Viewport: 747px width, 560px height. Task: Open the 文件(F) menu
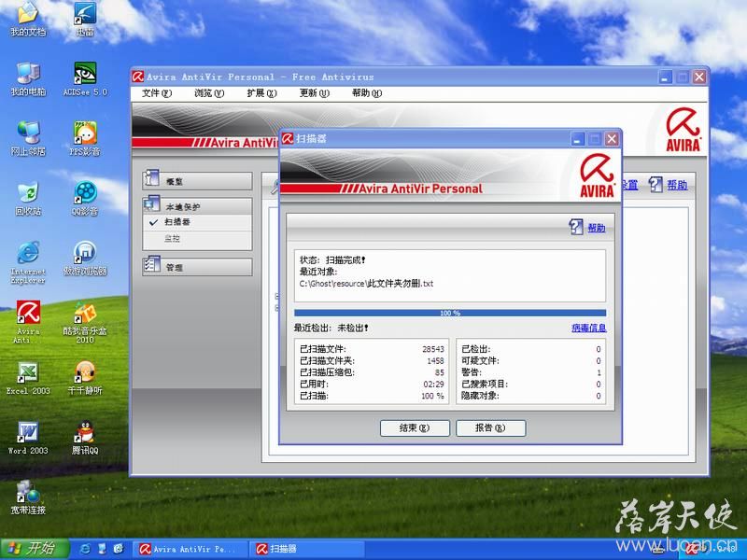pyautogui.click(x=156, y=92)
